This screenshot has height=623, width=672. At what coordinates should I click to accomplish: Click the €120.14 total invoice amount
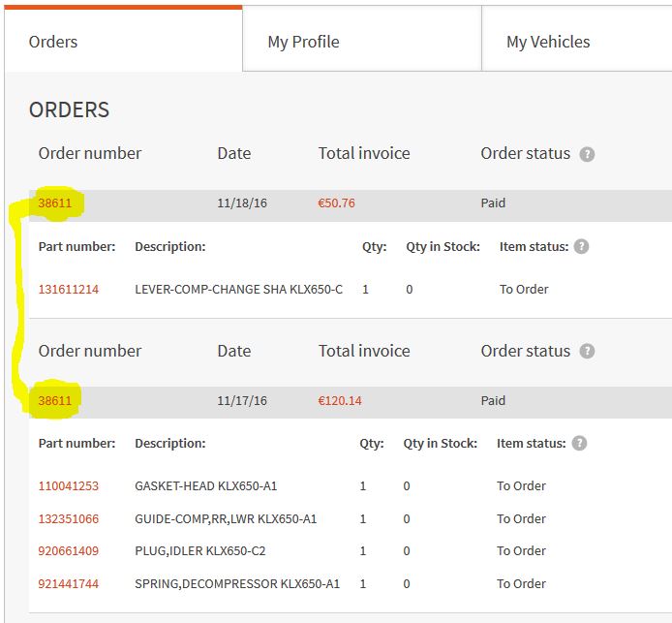340,400
